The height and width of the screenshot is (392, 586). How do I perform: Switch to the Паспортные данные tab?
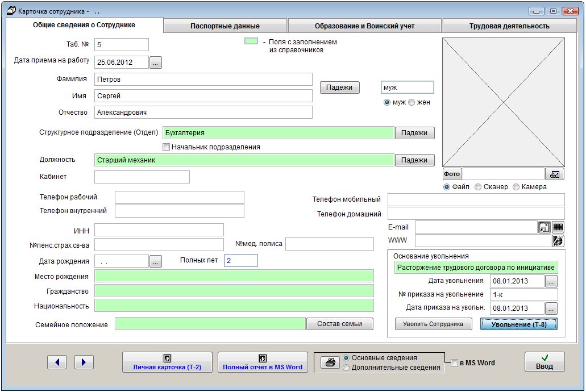click(225, 26)
